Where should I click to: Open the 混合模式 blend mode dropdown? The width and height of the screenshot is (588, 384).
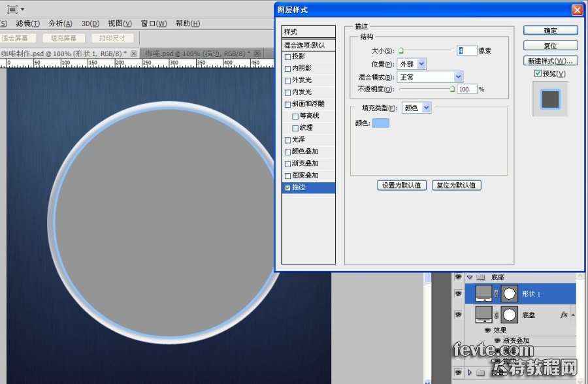pos(430,77)
